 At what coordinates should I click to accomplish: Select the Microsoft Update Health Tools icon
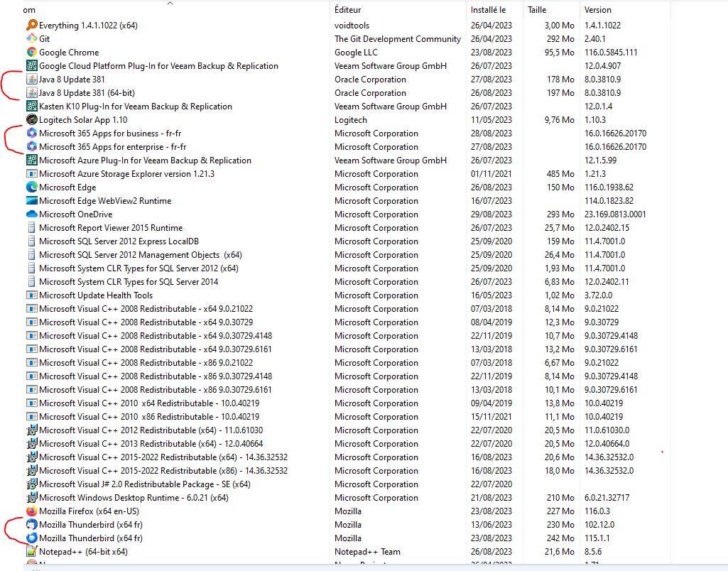[31, 295]
